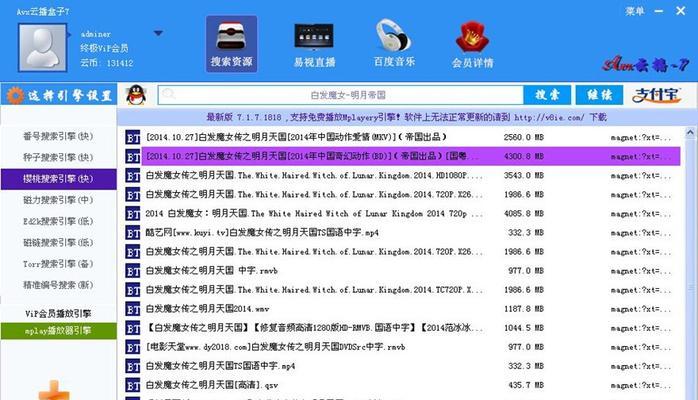Click BT icon of the 4085.8 MB result
698x400 pixels.
pos(133,214)
